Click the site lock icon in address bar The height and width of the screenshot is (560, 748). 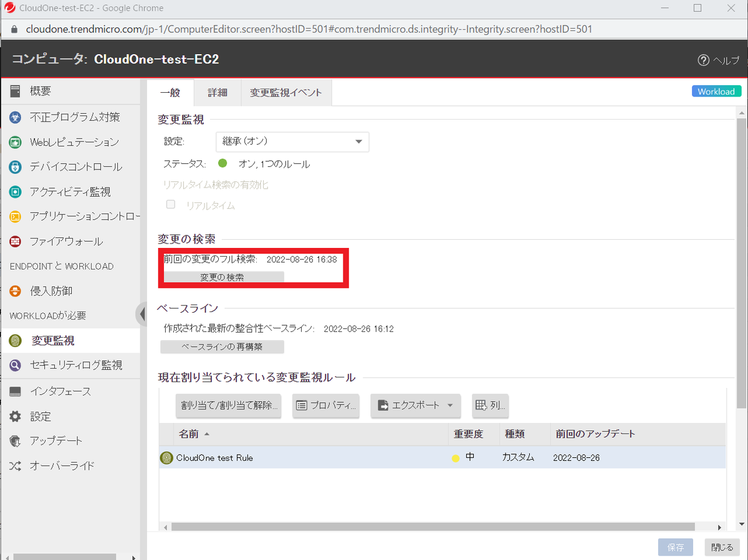coord(14,29)
